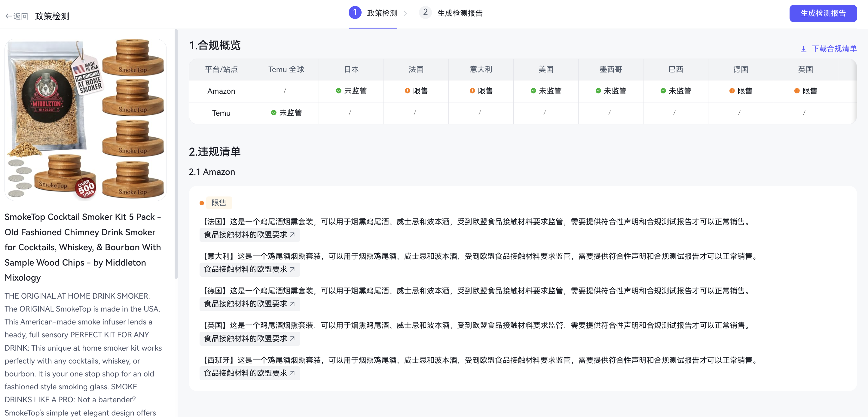This screenshot has height=417, width=868.
Task: Open 下载合规清单 link
Action: [x=834, y=49]
